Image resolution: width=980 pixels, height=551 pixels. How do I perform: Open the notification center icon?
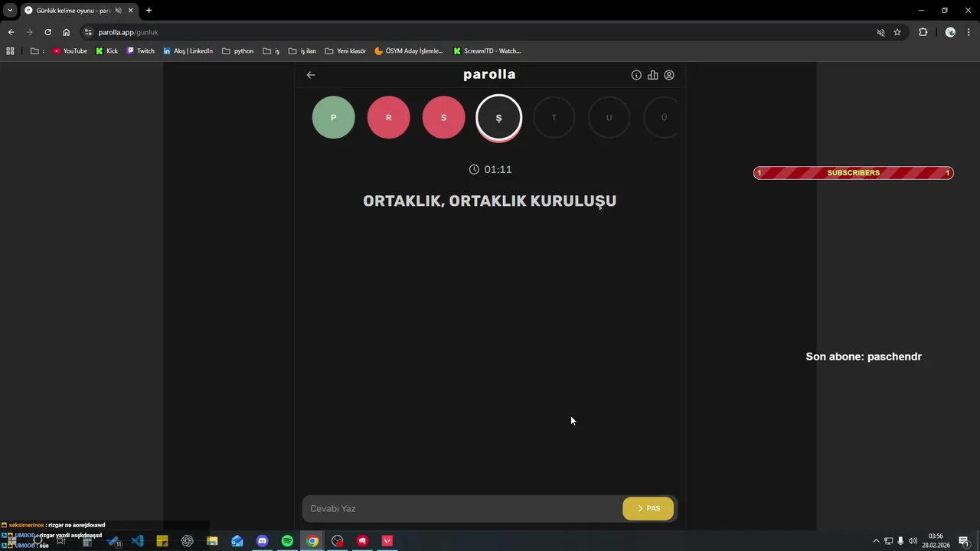point(964,541)
